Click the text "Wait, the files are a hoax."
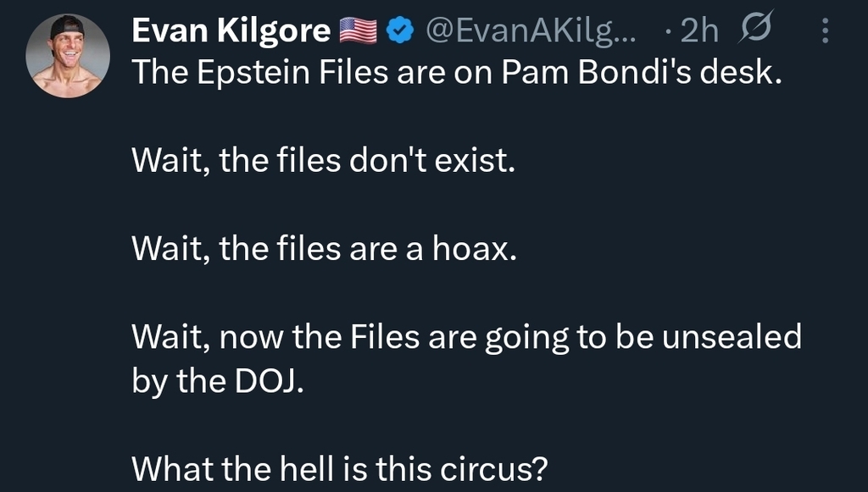Screen dimensions: 868x492 coord(323,249)
